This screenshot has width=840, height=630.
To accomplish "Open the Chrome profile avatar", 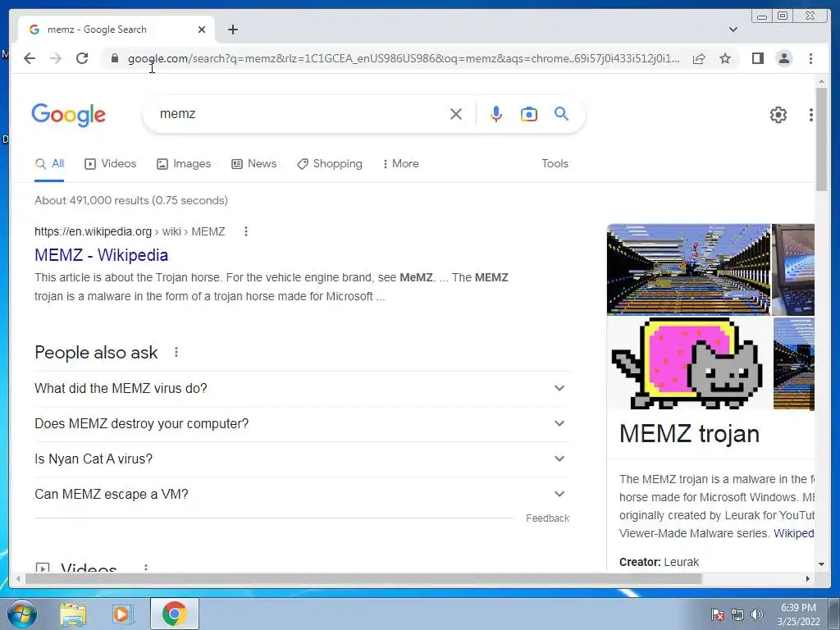I will click(783, 58).
